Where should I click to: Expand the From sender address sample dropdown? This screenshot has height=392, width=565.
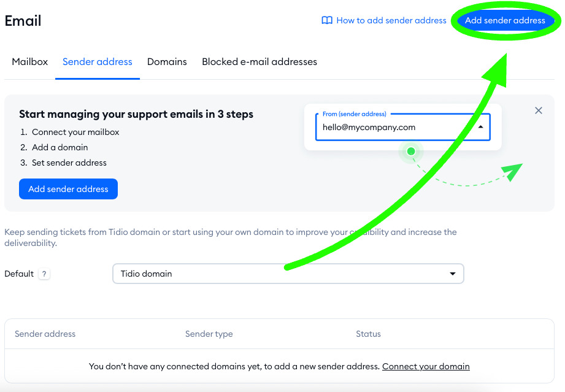tap(480, 127)
